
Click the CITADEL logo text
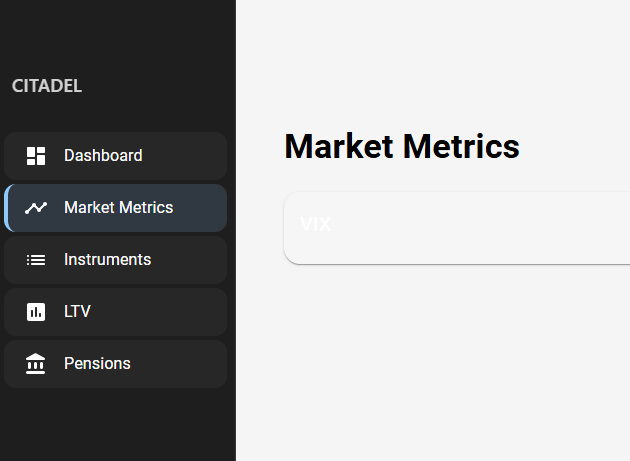coord(47,86)
